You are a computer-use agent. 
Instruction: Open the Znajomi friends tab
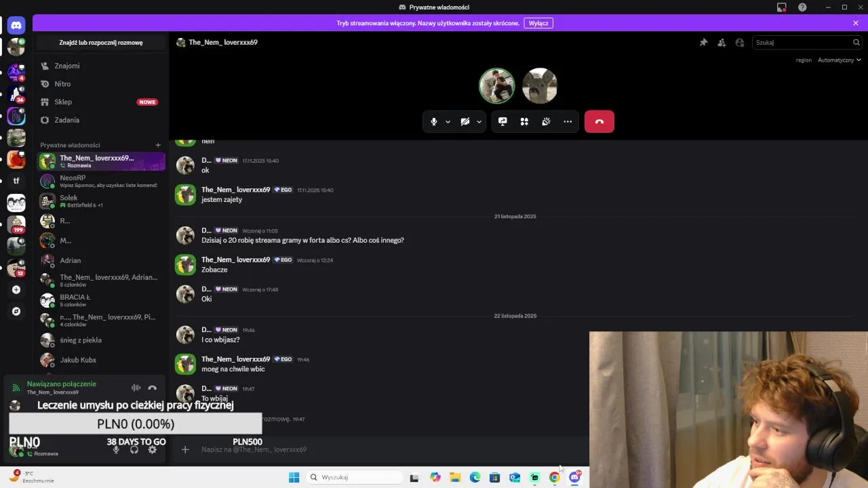101,66
